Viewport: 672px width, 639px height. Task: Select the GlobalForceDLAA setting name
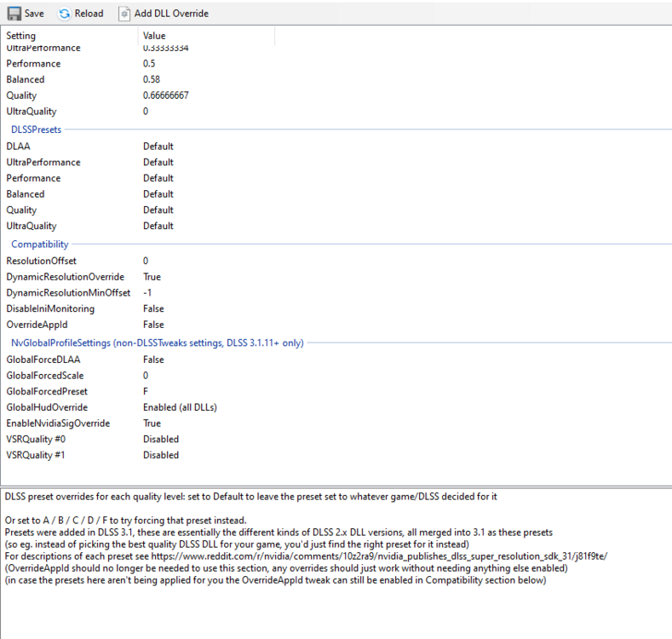(43, 360)
